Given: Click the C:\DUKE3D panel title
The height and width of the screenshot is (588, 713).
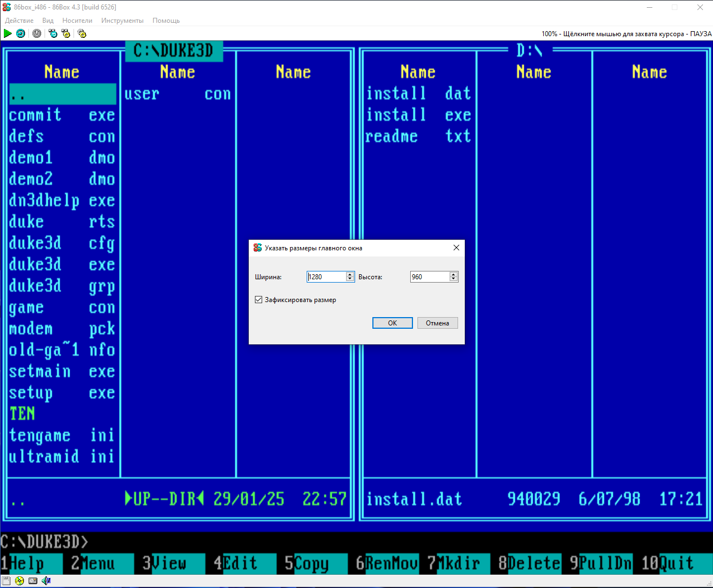Looking at the screenshot, I should coord(174,51).
